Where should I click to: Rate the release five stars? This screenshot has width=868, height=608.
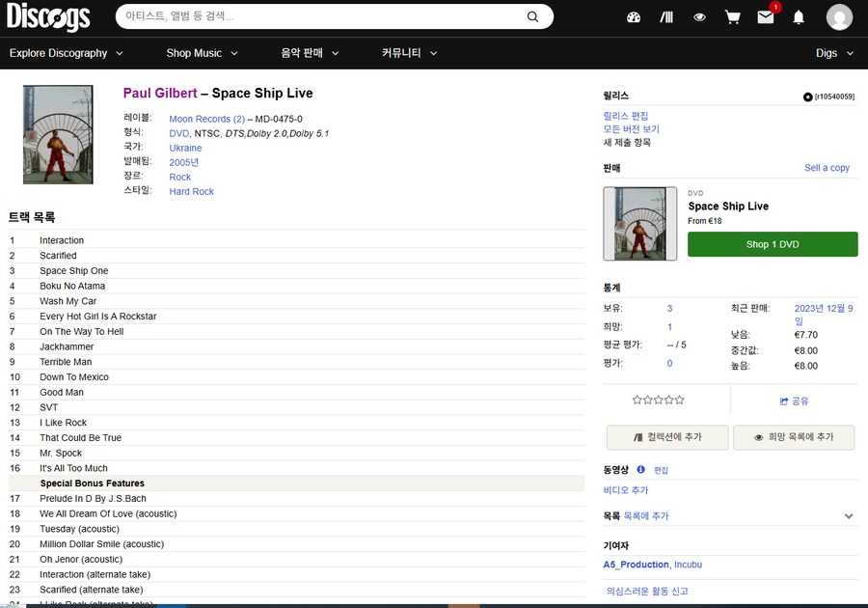tap(681, 400)
